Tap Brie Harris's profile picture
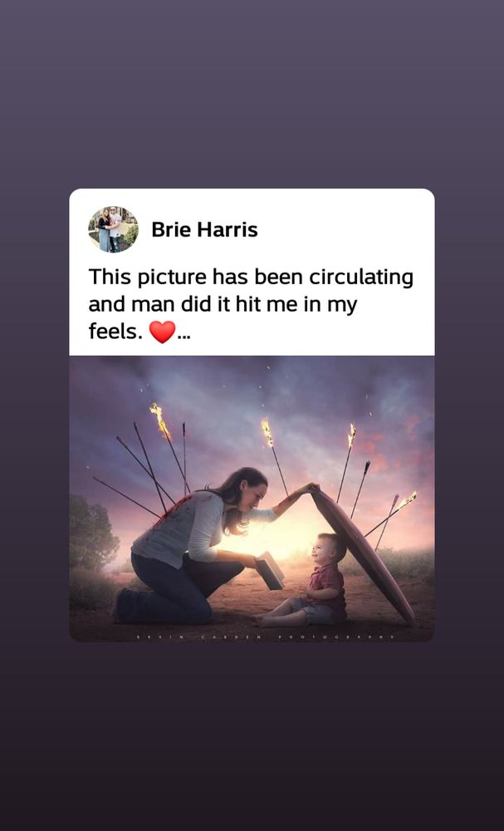The image size is (504, 831). (x=114, y=229)
